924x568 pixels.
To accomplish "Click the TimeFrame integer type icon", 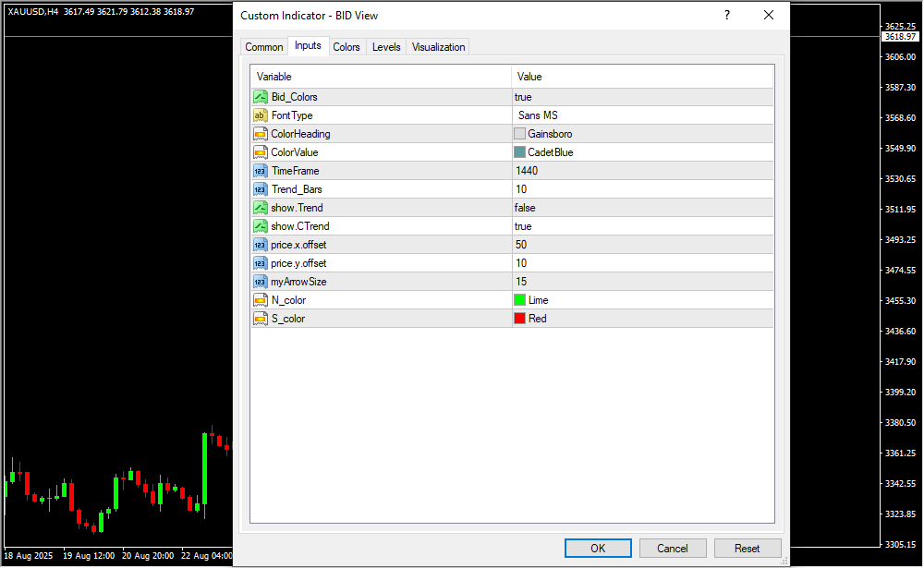I will (x=261, y=171).
